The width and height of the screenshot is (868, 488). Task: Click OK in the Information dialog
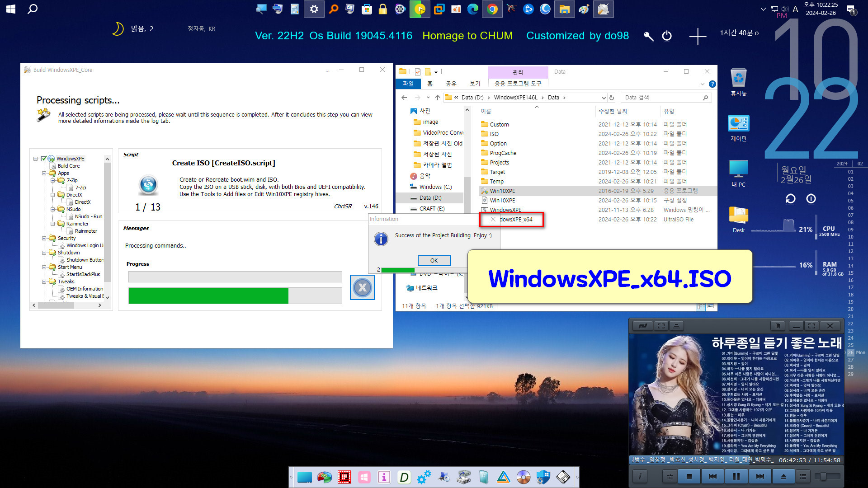(x=434, y=261)
